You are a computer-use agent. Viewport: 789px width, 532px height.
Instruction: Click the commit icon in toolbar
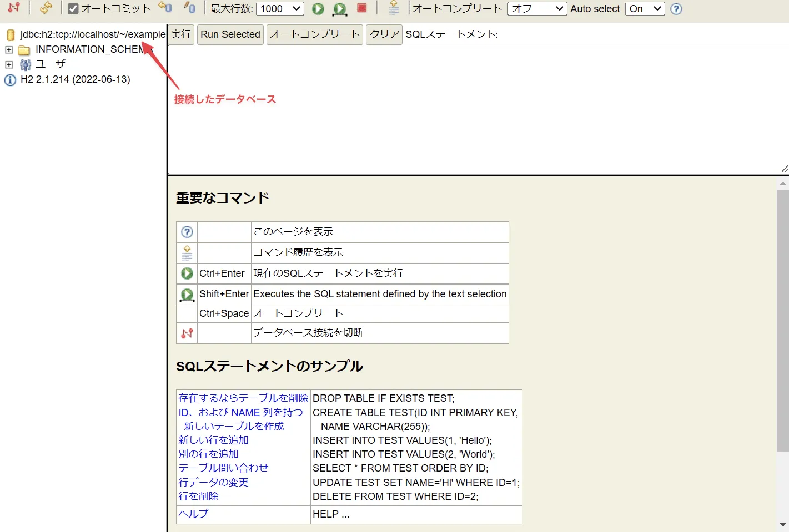click(190, 8)
